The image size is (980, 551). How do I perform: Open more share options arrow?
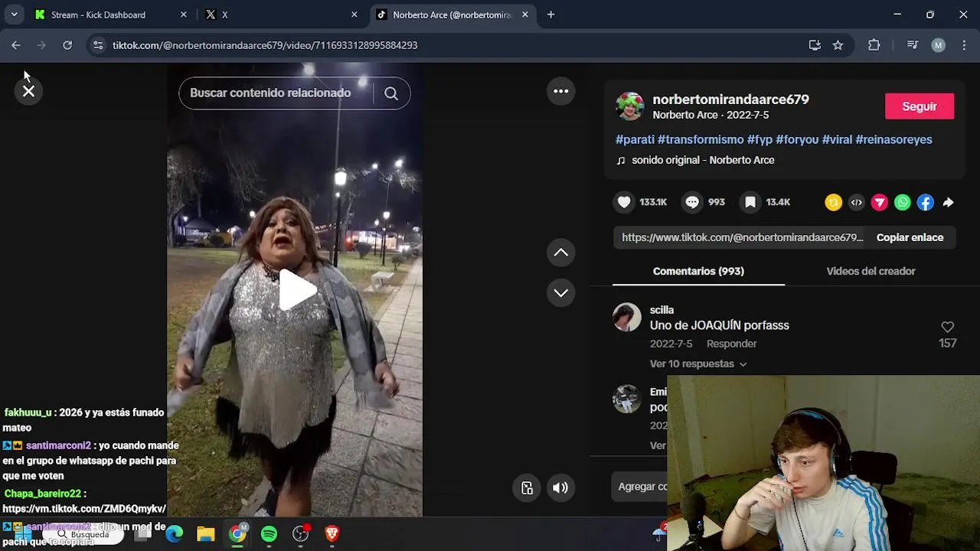[x=949, y=202]
